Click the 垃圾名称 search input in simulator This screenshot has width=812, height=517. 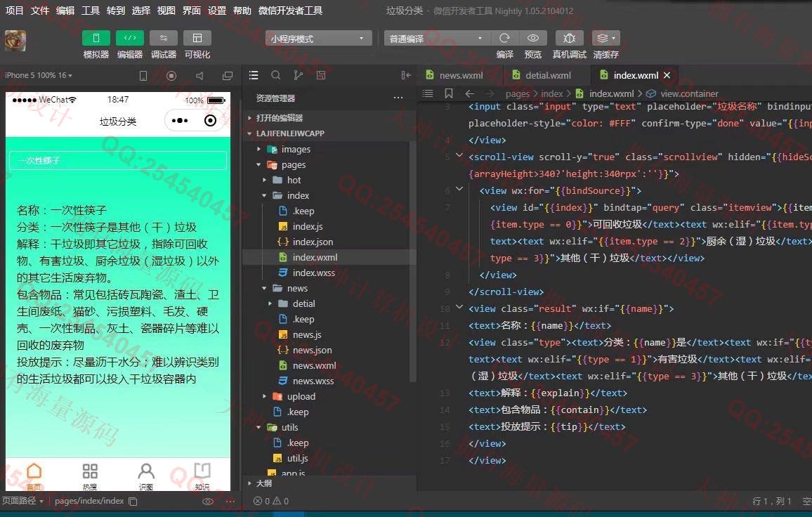click(118, 161)
